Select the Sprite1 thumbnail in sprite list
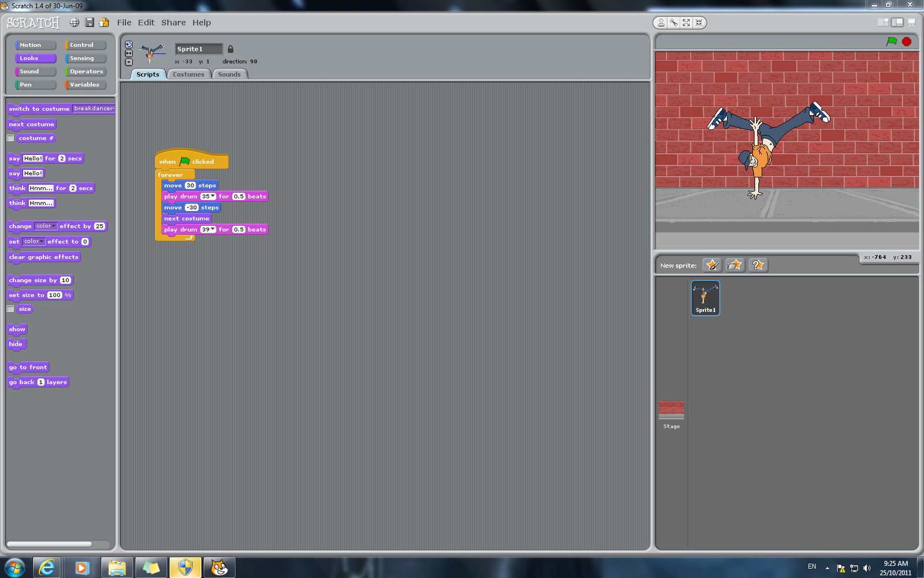924x578 pixels. pyautogui.click(x=705, y=298)
